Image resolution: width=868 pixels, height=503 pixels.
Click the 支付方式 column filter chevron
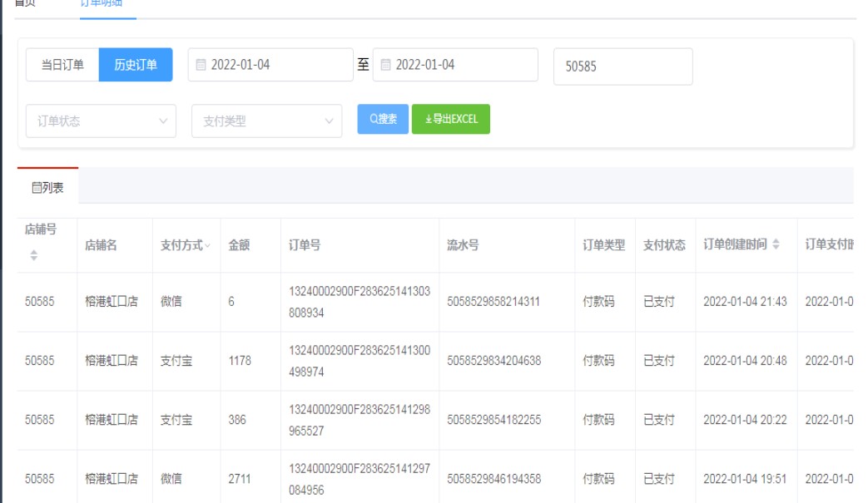[207, 245]
